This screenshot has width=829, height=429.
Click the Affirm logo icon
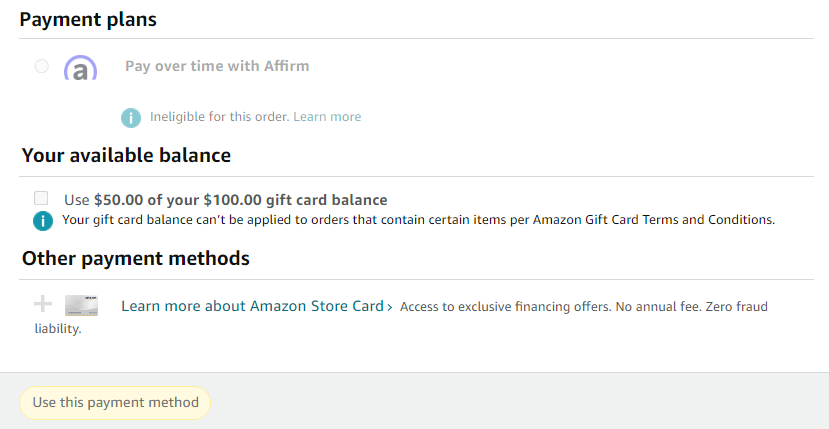80,68
